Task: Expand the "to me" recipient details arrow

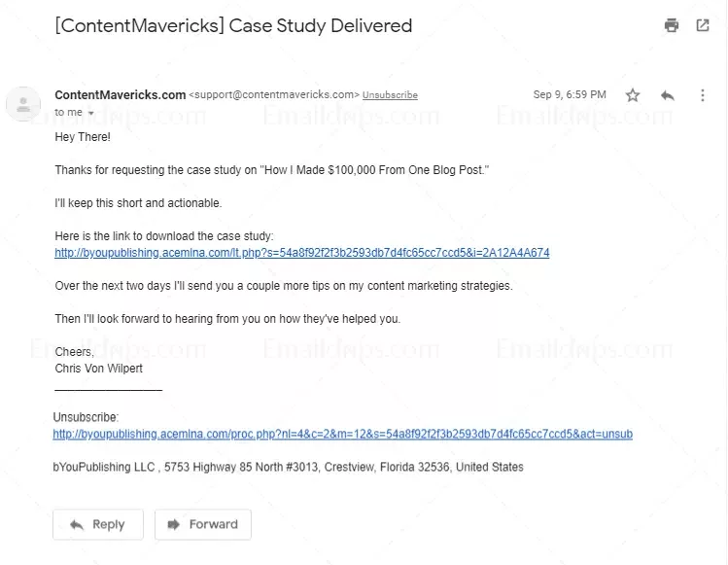Action: click(91, 113)
